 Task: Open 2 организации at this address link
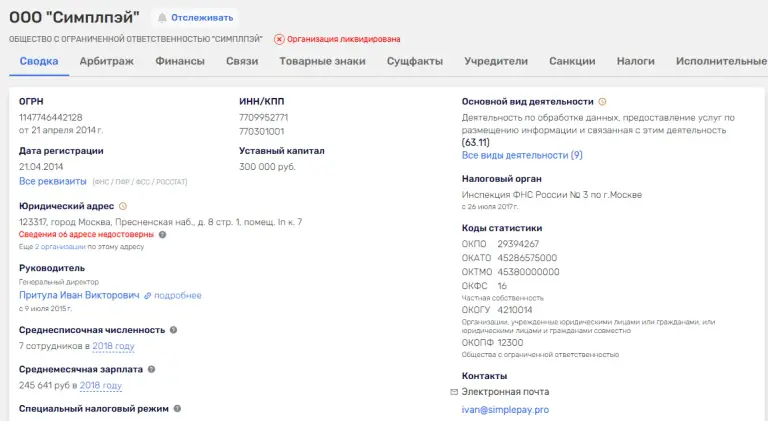(60, 247)
